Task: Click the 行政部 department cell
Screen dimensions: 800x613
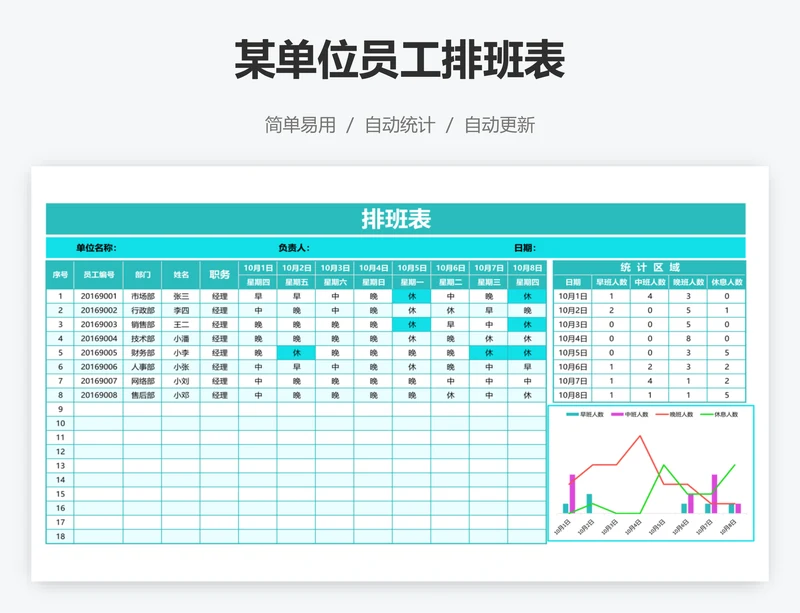Action: pyautogui.click(x=142, y=310)
